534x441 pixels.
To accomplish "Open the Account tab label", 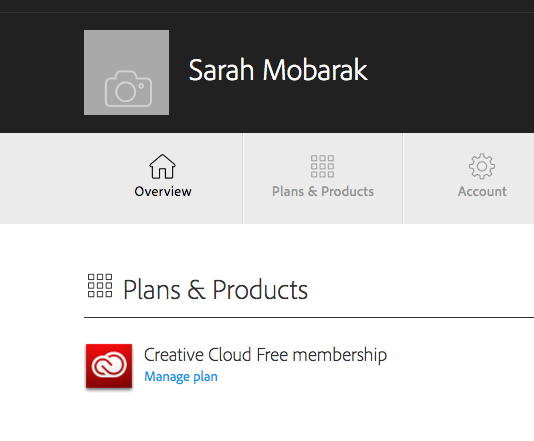I will (x=482, y=191).
